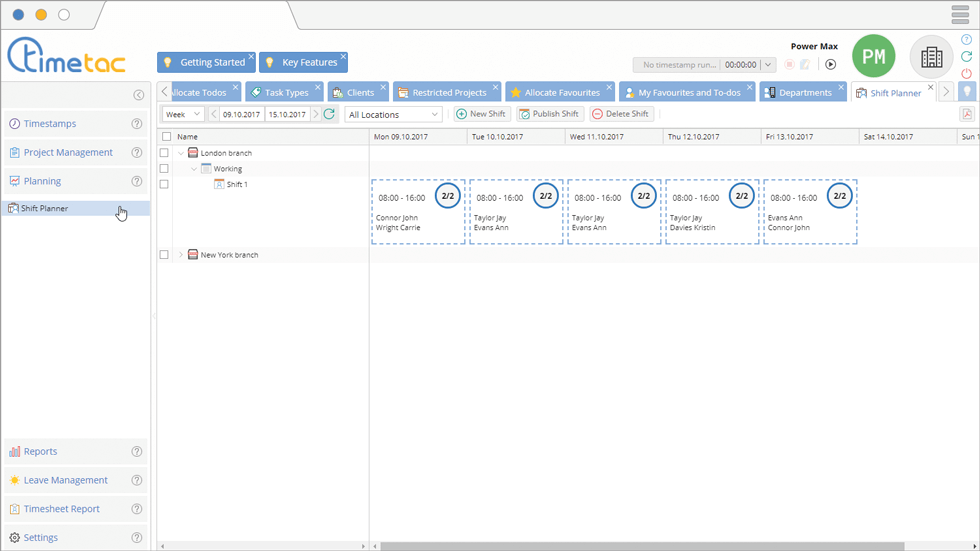This screenshot has height=551, width=980.
Task: Collapse the Working tree node
Action: 194,169
